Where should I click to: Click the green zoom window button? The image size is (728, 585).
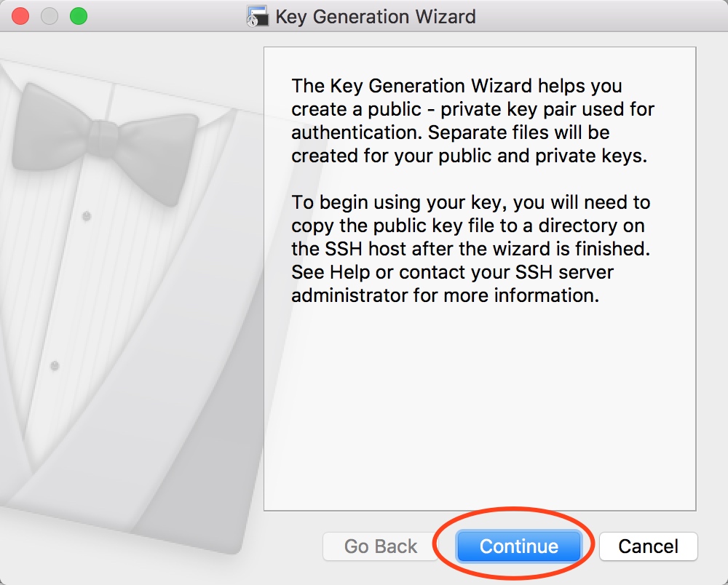coord(79,16)
